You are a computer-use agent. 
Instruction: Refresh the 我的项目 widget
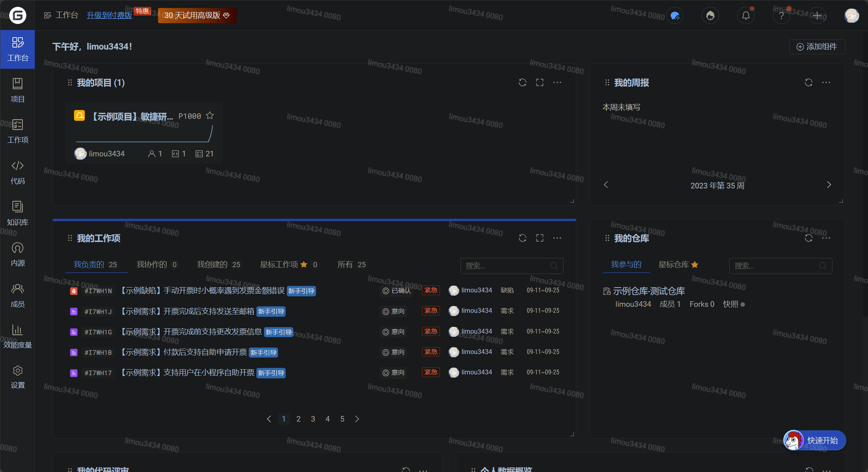pyautogui.click(x=522, y=82)
